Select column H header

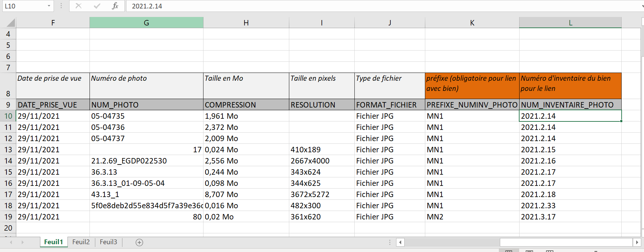point(246,23)
